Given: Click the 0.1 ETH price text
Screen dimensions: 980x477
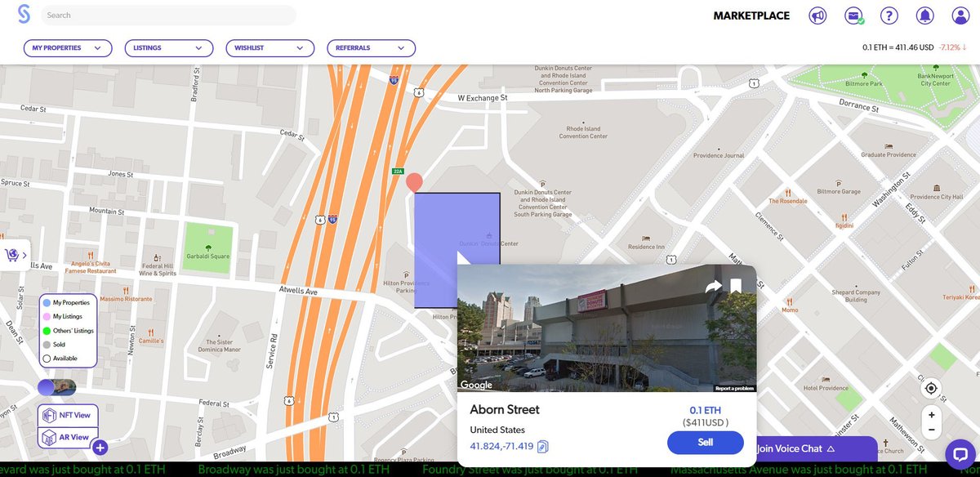Looking at the screenshot, I should [x=706, y=410].
